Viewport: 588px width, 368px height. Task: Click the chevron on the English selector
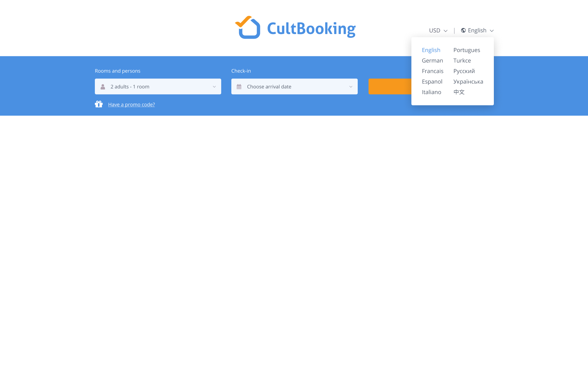point(492,30)
